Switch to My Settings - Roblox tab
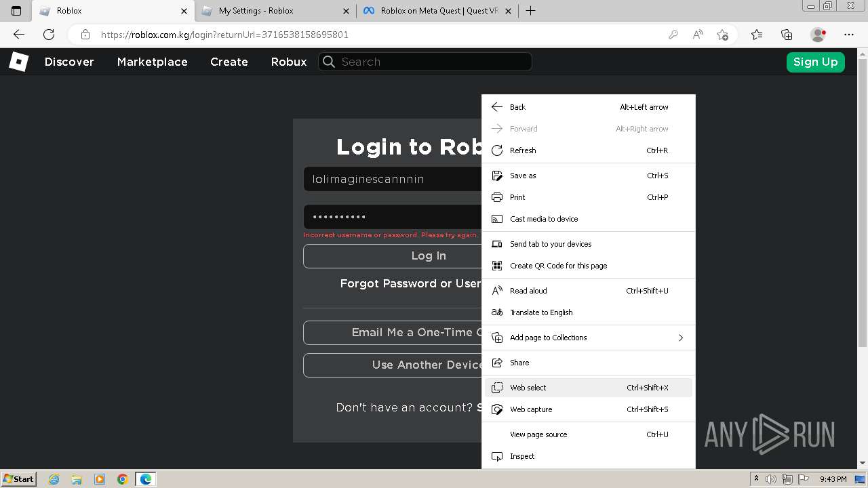Image resolution: width=868 pixels, height=488 pixels. pos(275,11)
